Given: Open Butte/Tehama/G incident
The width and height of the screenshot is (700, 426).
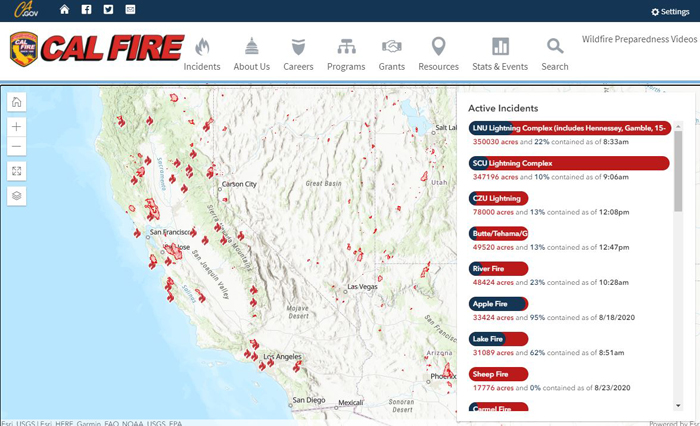Looking at the screenshot, I should pos(498,234).
